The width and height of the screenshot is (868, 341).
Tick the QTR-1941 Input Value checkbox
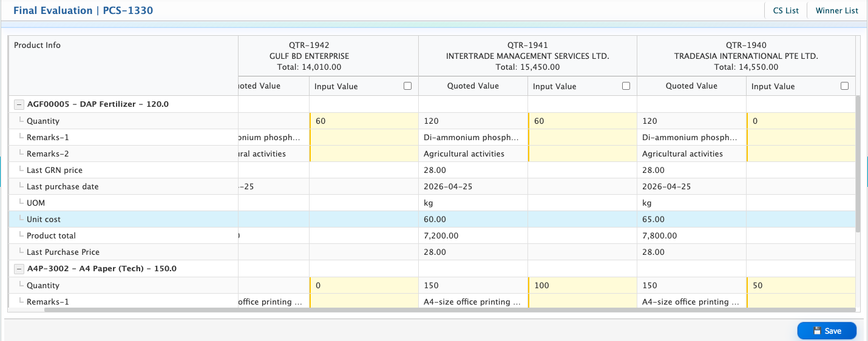[626, 86]
